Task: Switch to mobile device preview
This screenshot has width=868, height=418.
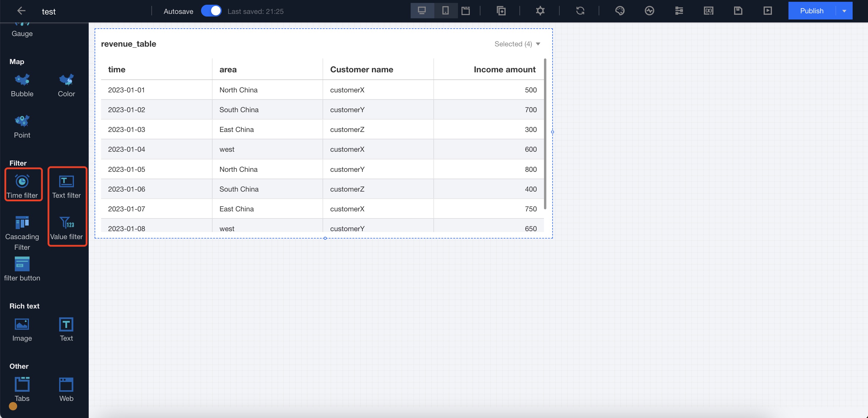Action: pos(445,11)
